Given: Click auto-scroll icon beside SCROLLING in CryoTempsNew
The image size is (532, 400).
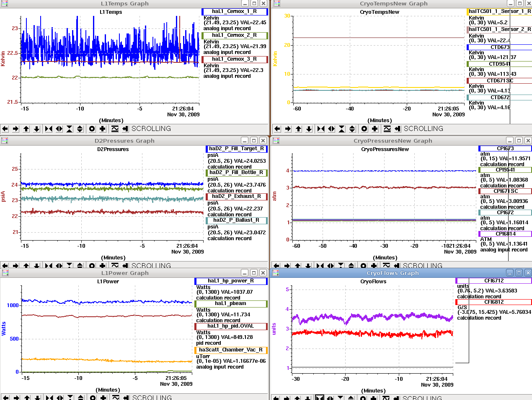Looking at the screenshot, I should [398, 129].
